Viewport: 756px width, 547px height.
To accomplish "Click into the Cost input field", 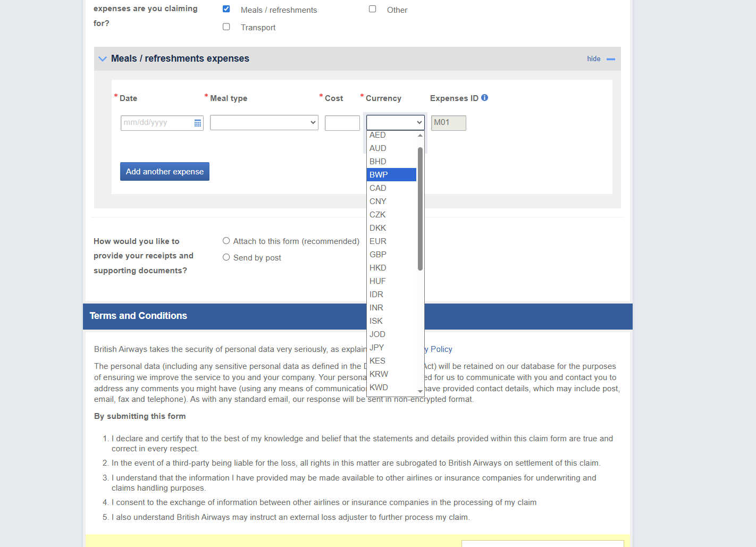I will click(342, 123).
